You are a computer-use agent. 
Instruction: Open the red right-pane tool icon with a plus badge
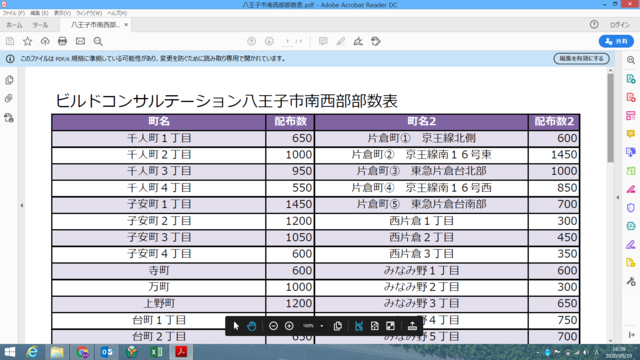pyautogui.click(x=631, y=97)
